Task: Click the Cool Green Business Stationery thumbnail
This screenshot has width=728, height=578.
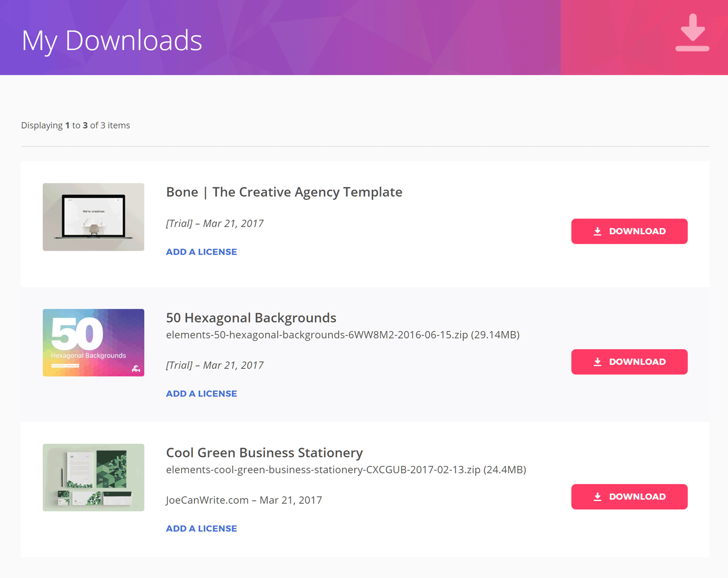Action: (93, 477)
